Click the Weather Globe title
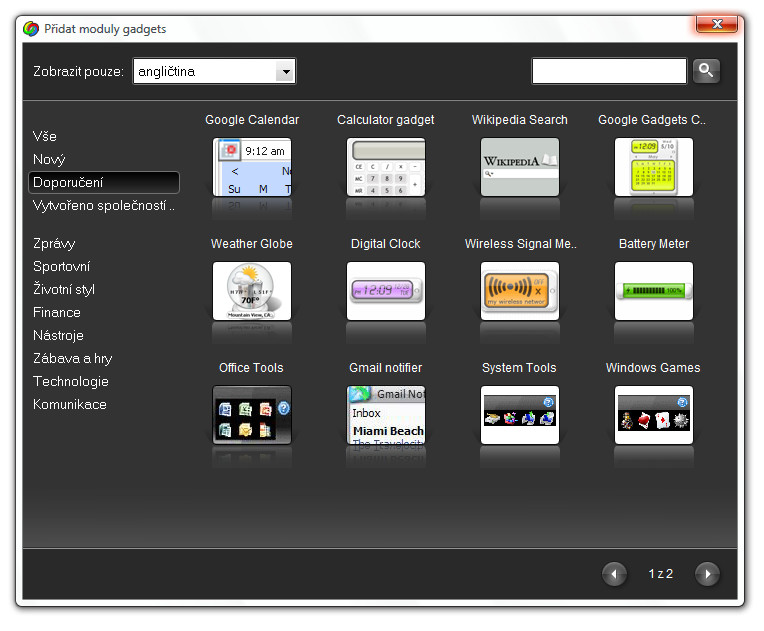764x631 pixels. click(251, 244)
